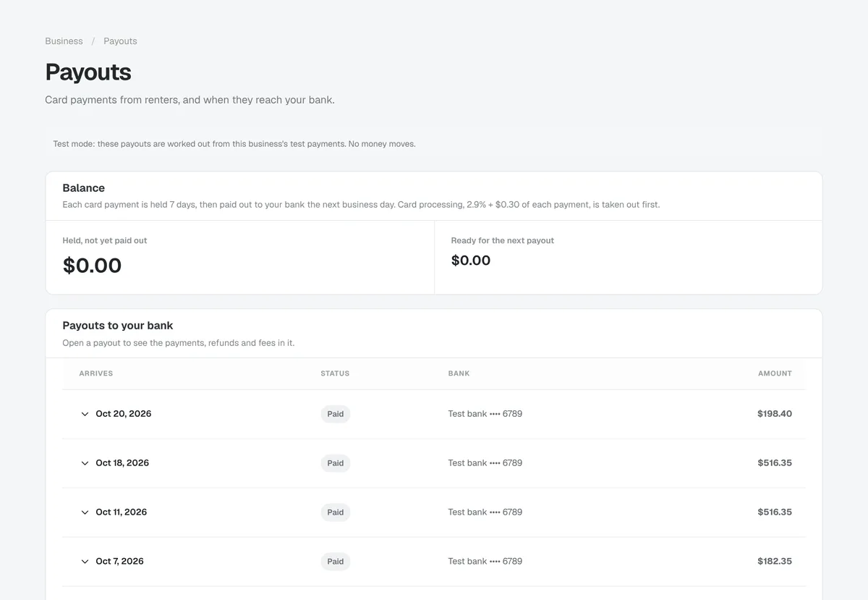The image size is (868, 600).
Task: Click the Open a payout helper text
Action: (x=179, y=343)
